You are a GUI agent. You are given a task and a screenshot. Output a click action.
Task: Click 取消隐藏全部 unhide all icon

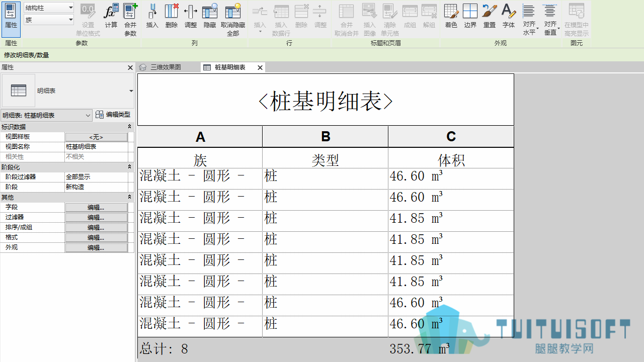[233, 20]
